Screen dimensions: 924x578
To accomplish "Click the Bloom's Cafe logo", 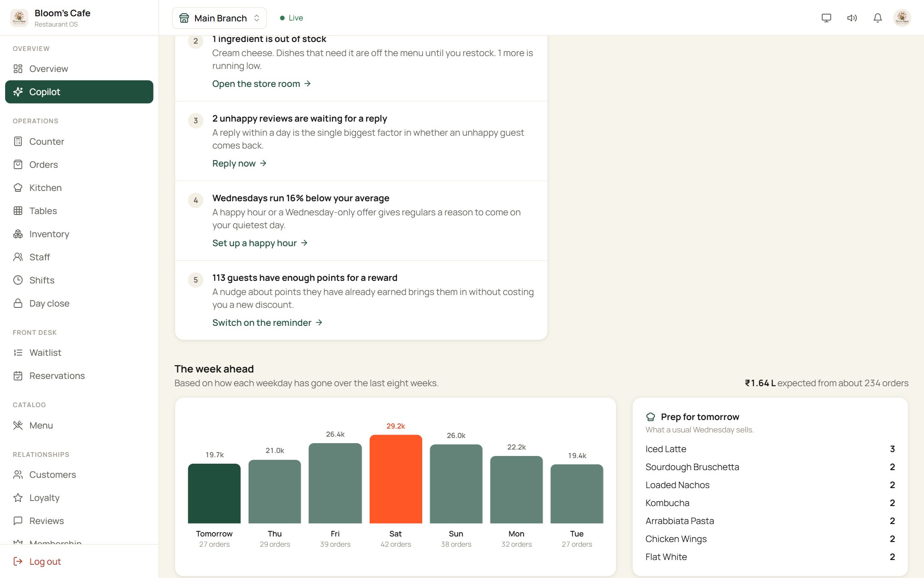I will tap(19, 18).
